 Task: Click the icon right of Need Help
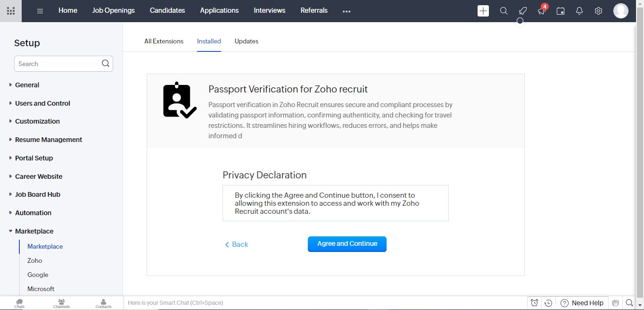615,303
